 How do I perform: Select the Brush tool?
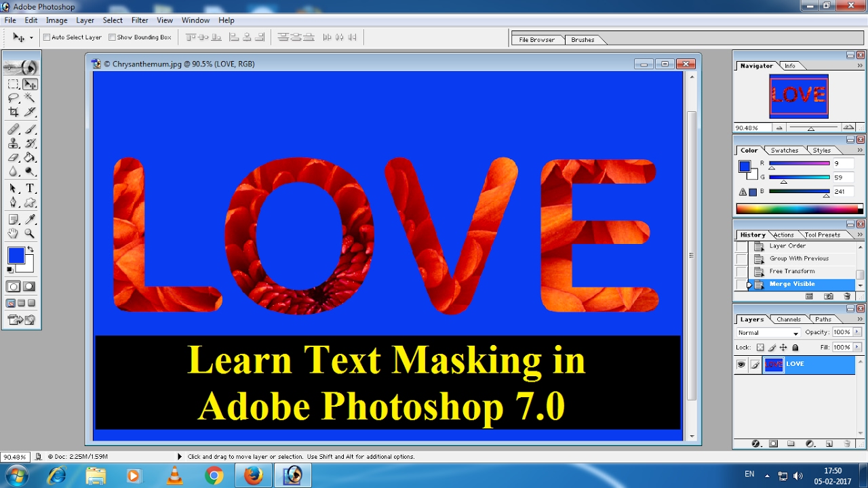tap(30, 129)
